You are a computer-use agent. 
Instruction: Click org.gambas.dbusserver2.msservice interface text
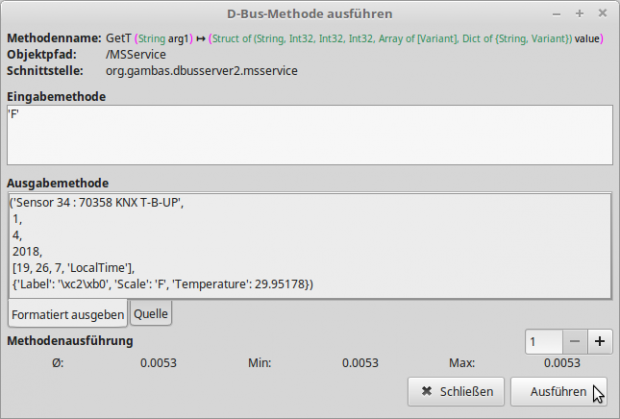tap(200, 71)
